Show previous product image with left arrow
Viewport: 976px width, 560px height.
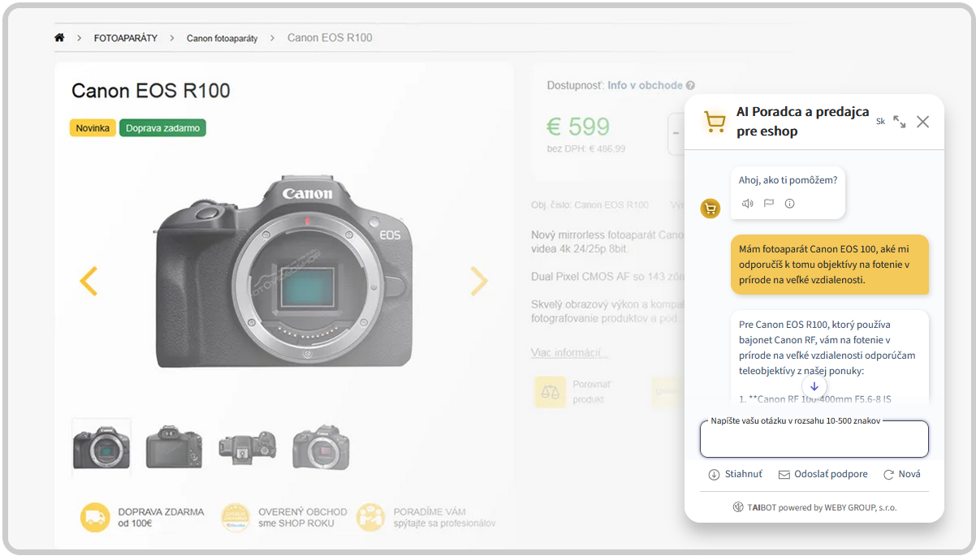89,281
